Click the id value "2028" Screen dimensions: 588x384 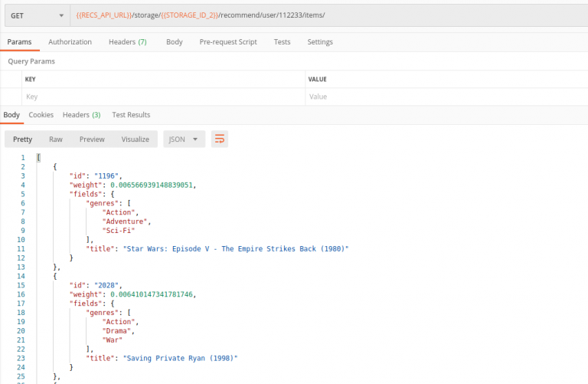tap(106, 285)
